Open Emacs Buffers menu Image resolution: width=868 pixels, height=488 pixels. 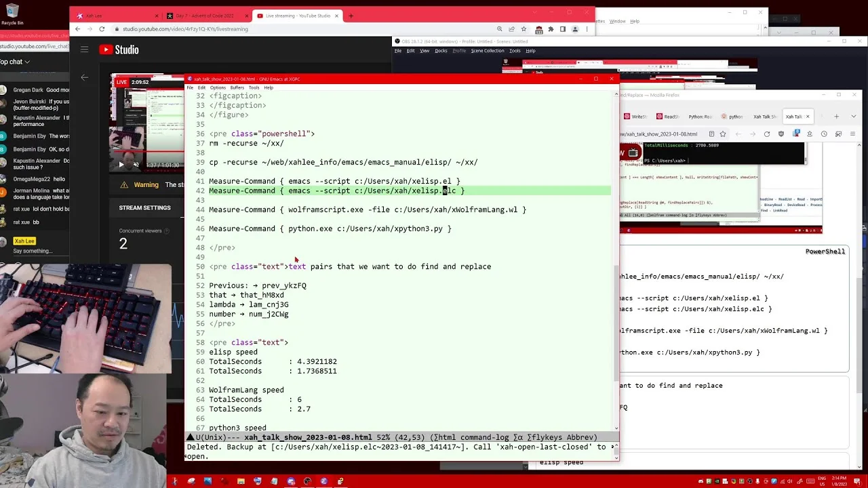237,87
